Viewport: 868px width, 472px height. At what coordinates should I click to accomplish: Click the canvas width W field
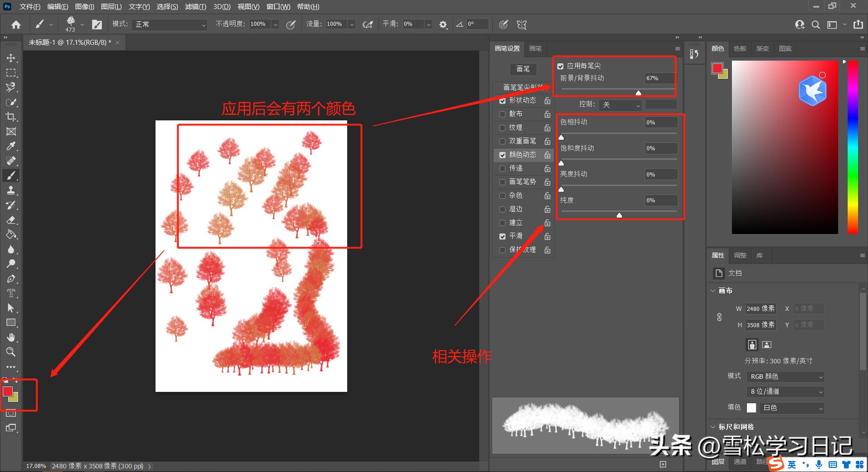coord(760,309)
